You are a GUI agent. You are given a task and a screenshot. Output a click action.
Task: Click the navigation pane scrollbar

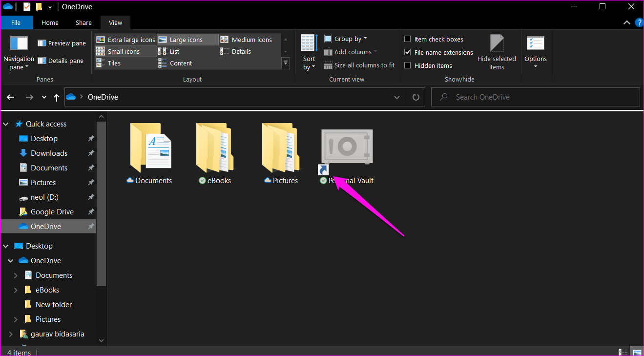tap(101, 203)
